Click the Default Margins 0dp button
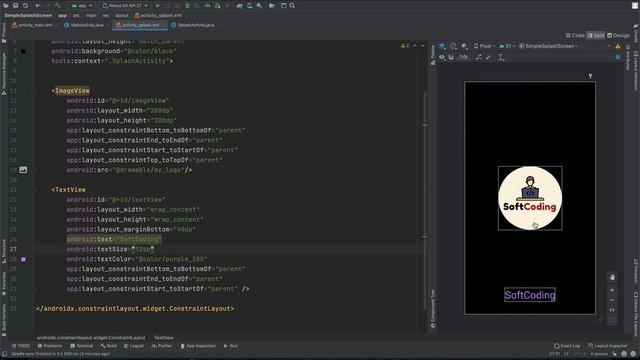640x360 pixels. (x=464, y=58)
